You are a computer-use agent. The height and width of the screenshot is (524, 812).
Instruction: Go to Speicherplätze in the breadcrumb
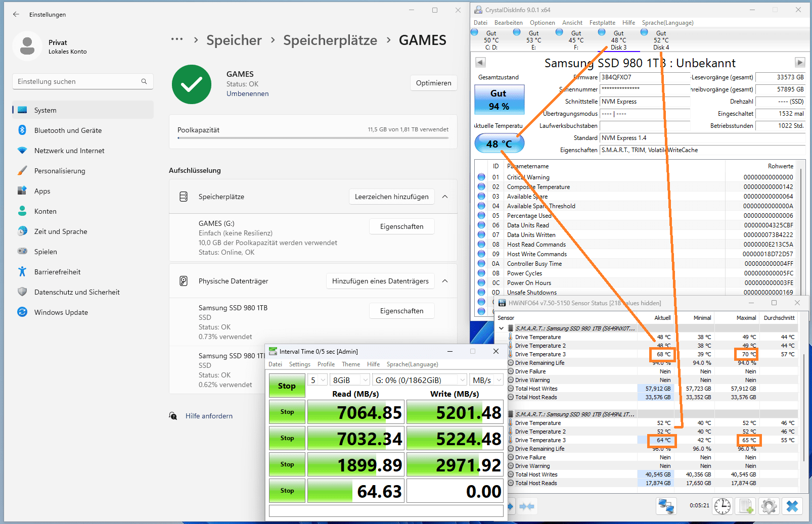(x=330, y=40)
